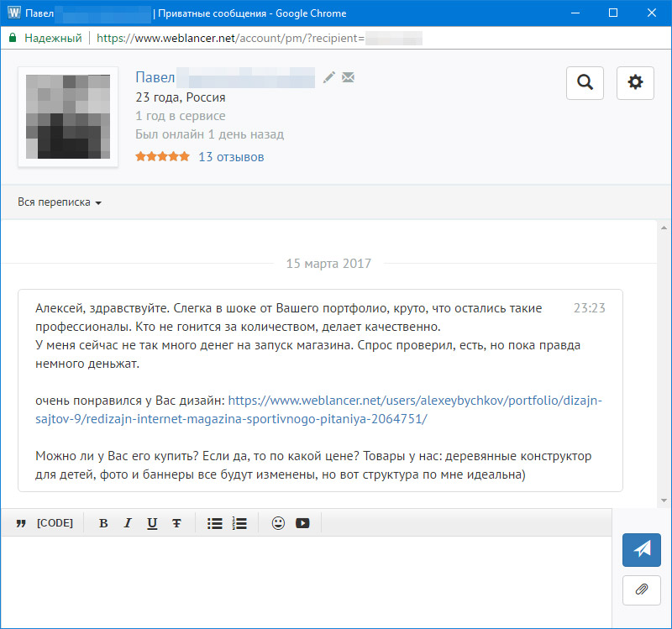
Task: Click the scrollbar up arrow in the chat
Action: point(664,228)
